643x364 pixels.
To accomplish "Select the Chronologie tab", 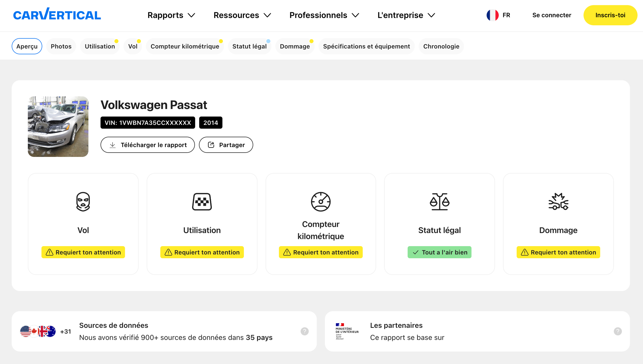I will click(441, 46).
